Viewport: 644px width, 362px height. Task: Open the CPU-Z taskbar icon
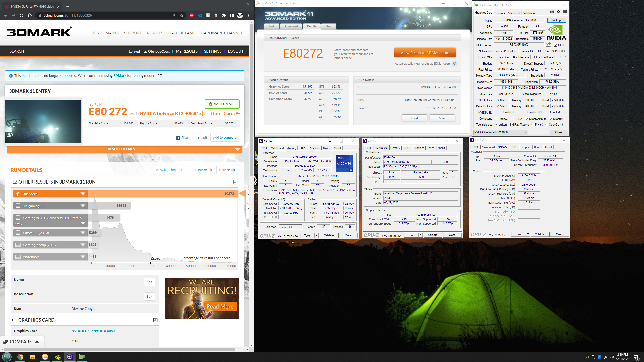[x=70, y=357]
